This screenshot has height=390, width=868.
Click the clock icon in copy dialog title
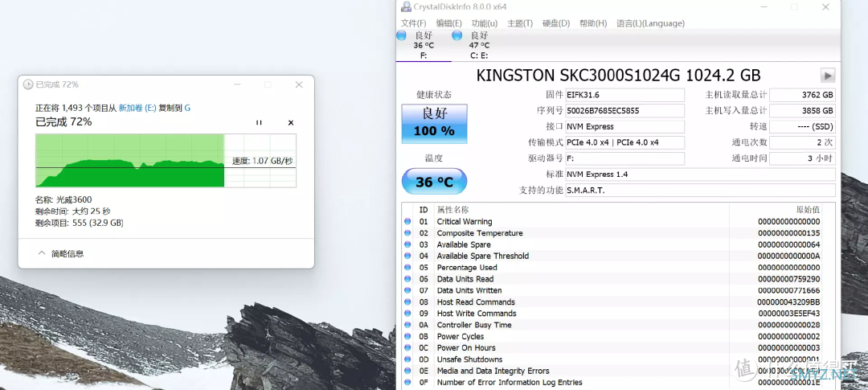pos(28,84)
